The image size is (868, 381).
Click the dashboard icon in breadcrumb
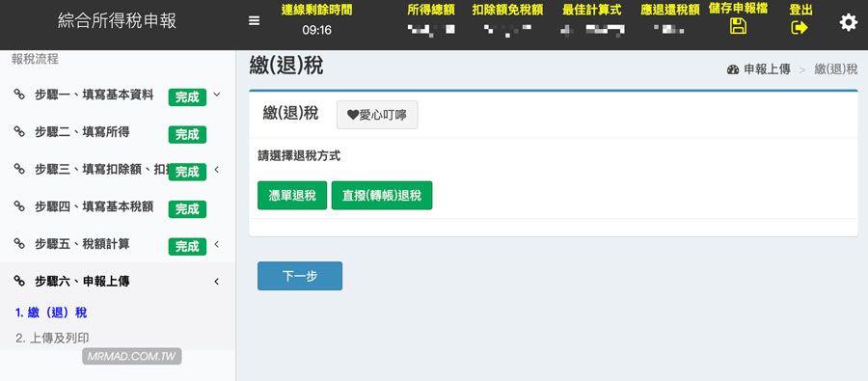pos(733,69)
